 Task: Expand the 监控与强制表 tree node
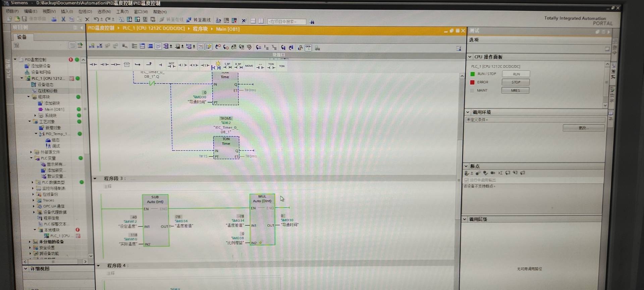coord(33,188)
